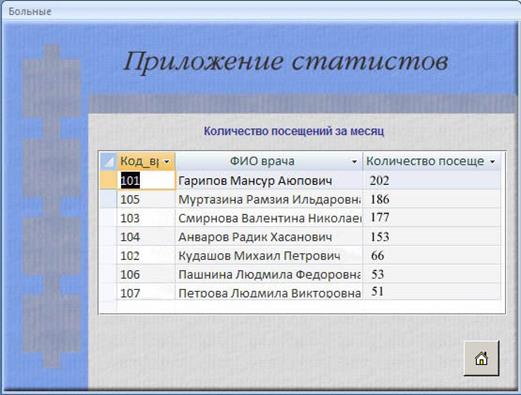Click the cell with code 102
The image size is (521, 395).
146,255
